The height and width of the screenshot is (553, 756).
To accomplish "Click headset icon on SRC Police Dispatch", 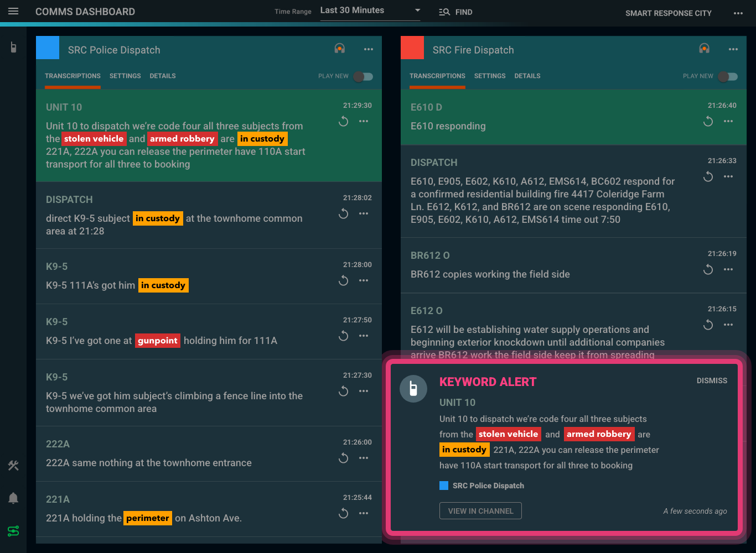I will click(340, 49).
